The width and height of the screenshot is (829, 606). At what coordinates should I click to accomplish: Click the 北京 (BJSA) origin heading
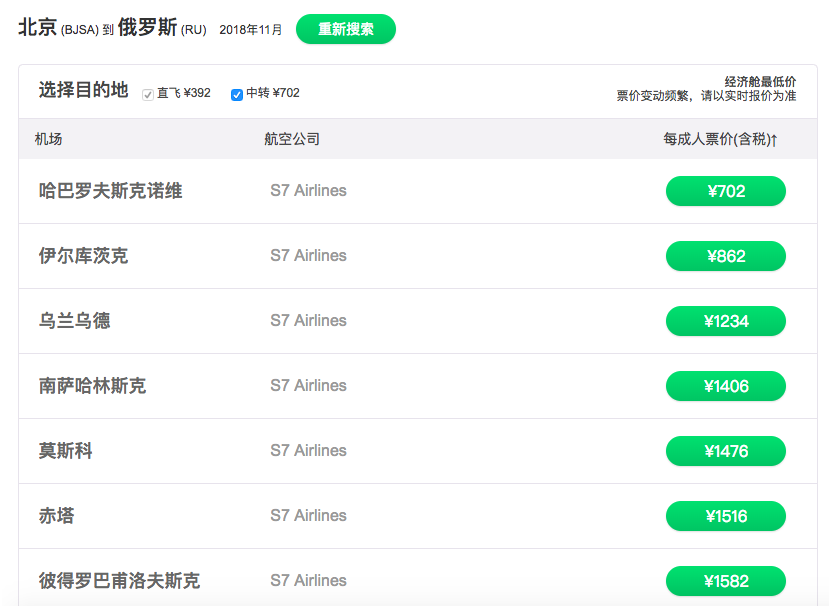(x=59, y=27)
